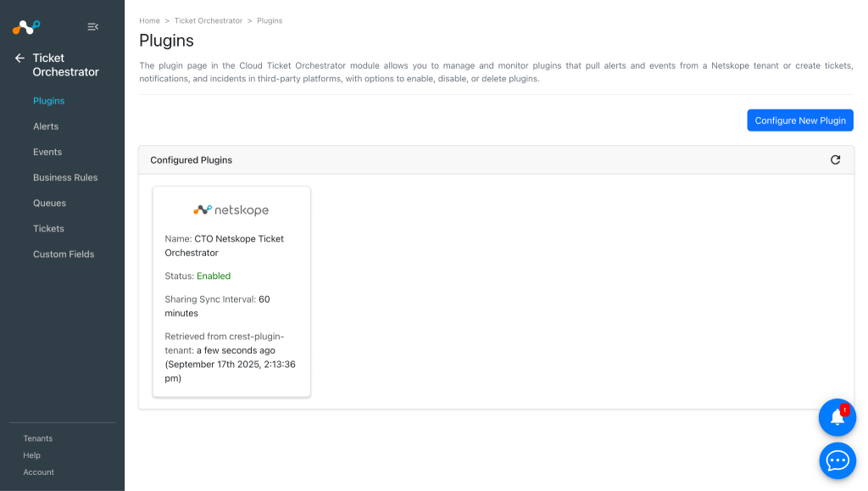Open the notifications bell
This screenshot has height=491, width=868.
[x=837, y=417]
